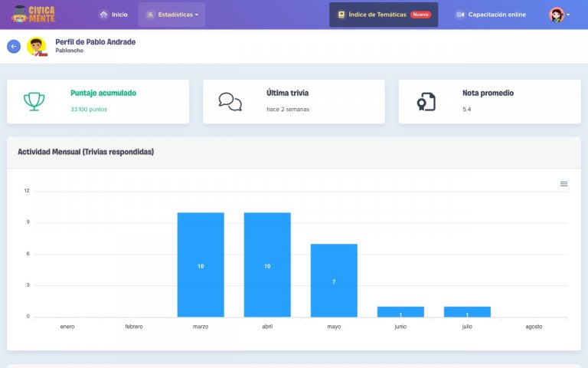Click Pablo Andrade's profile avatar
588x368 pixels.
point(37,47)
